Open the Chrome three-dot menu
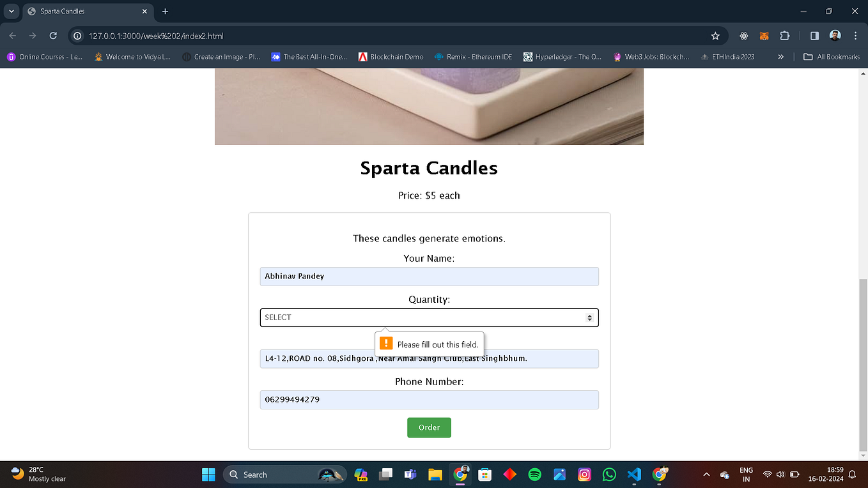The image size is (868, 488). (x=855, y=36)
